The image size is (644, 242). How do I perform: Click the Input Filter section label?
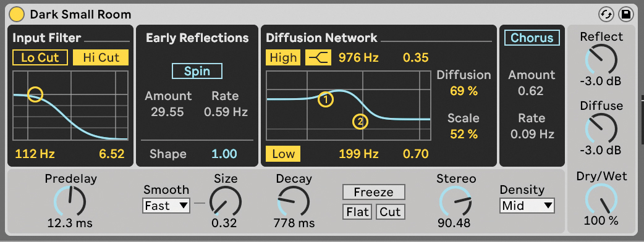(x=47, y=38)
